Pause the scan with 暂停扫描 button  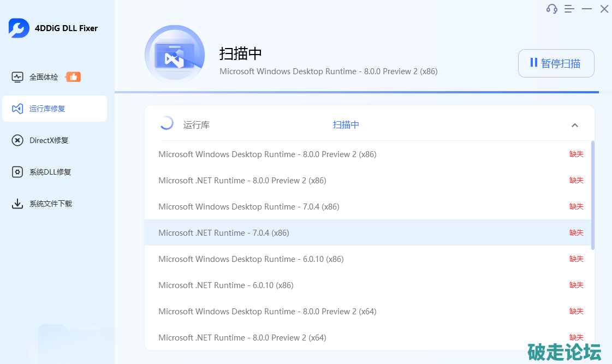(556, 63)
